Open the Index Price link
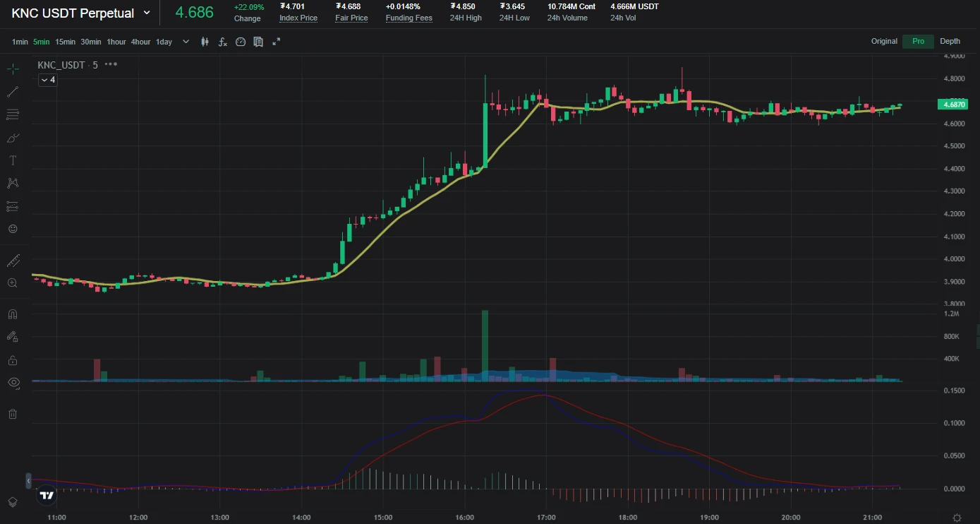Screen dimensions: 980x524 [298, 18]
